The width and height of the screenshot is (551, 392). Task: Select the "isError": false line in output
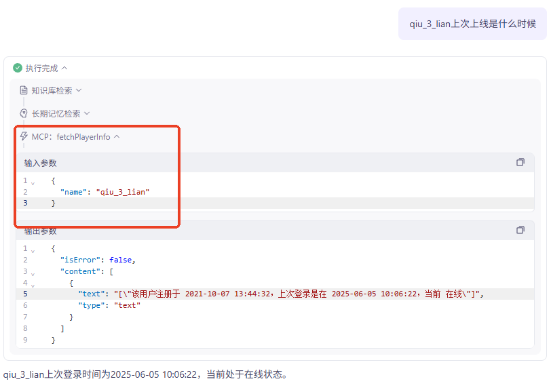[98, 260]
